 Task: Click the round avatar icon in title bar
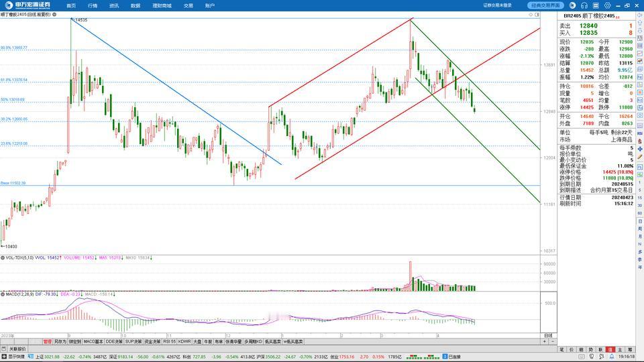pyautogui.click(x=572, y=5)
